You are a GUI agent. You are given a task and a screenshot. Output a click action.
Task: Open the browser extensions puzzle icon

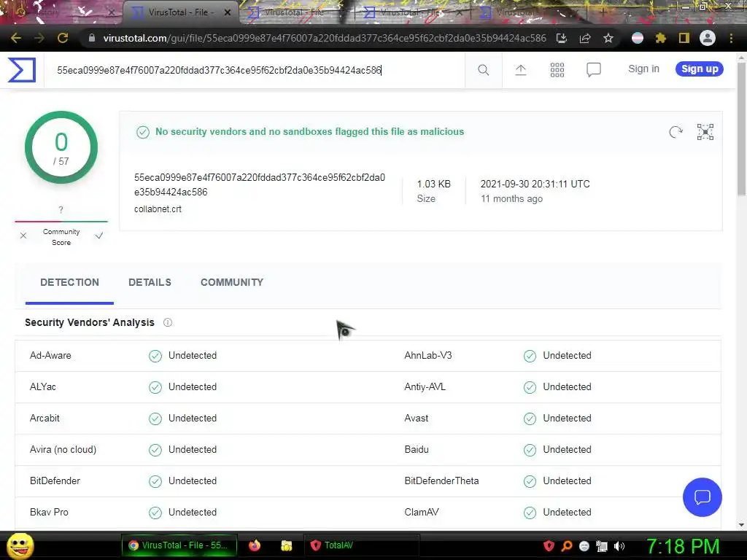point(660,38)
